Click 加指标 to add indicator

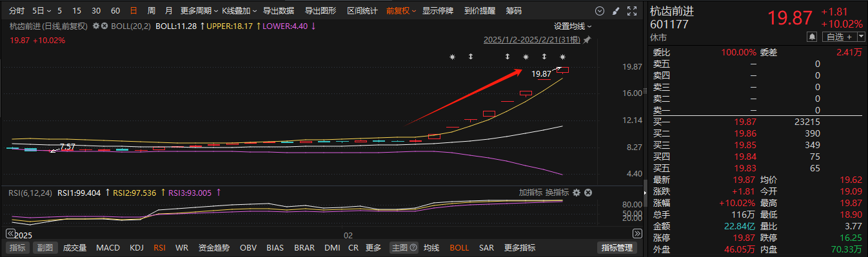pyautogui.click(x=531, y=193)
